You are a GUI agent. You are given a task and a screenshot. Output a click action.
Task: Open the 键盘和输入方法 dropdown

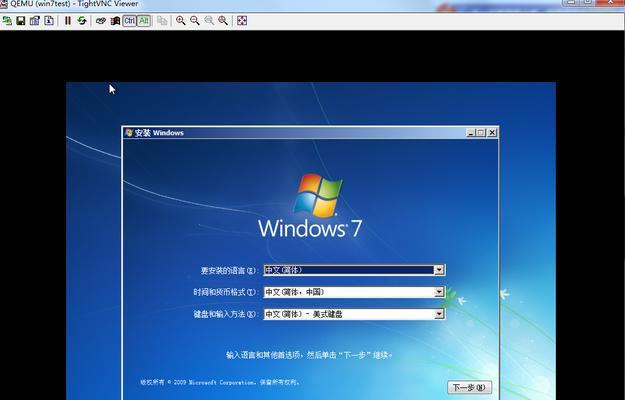[x=439, y=314]
